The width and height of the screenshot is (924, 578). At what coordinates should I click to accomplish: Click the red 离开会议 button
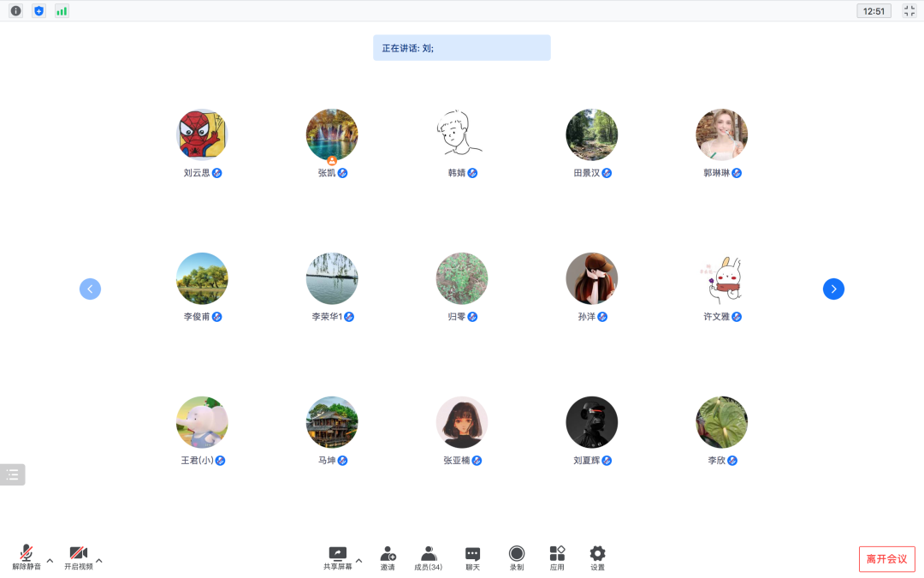point(886,559)
